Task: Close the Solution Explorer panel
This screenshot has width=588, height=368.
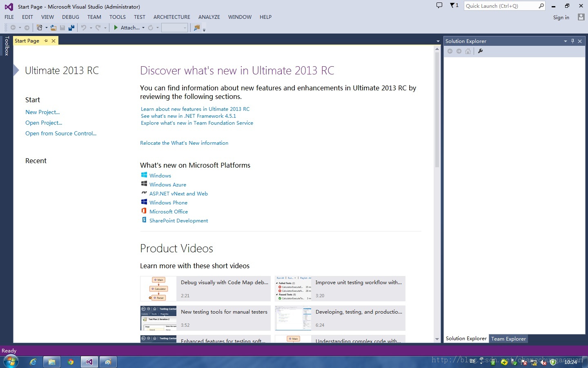Action: pos(580,41)
